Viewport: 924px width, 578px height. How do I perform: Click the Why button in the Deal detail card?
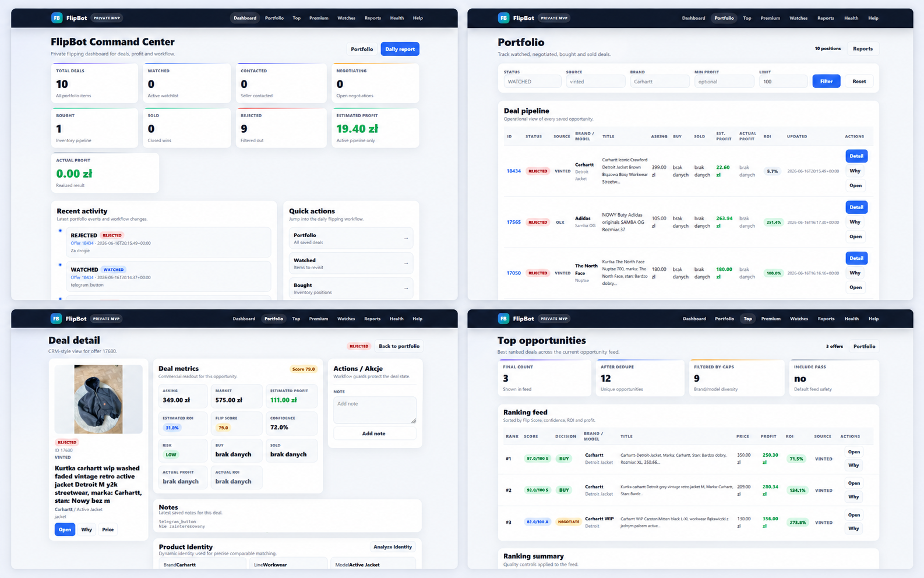point(86,530)
